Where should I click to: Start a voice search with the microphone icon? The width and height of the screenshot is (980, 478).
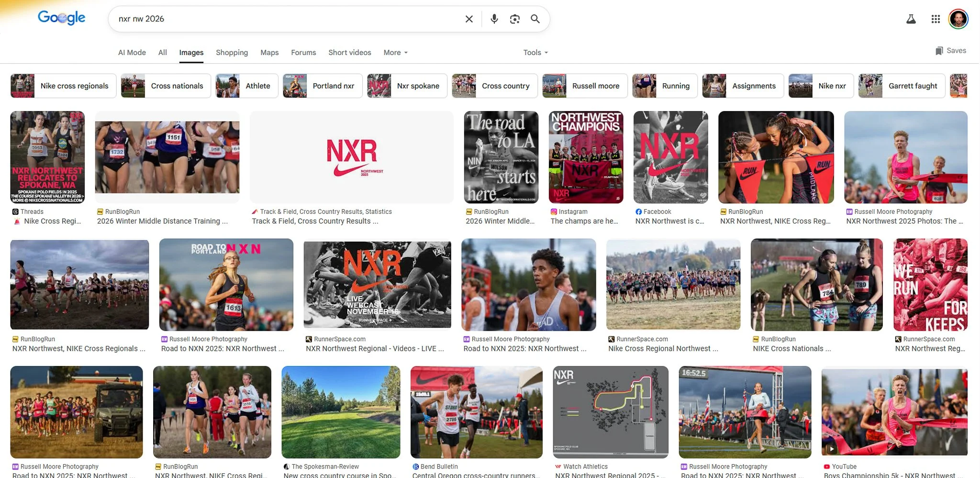click(493, 19)
